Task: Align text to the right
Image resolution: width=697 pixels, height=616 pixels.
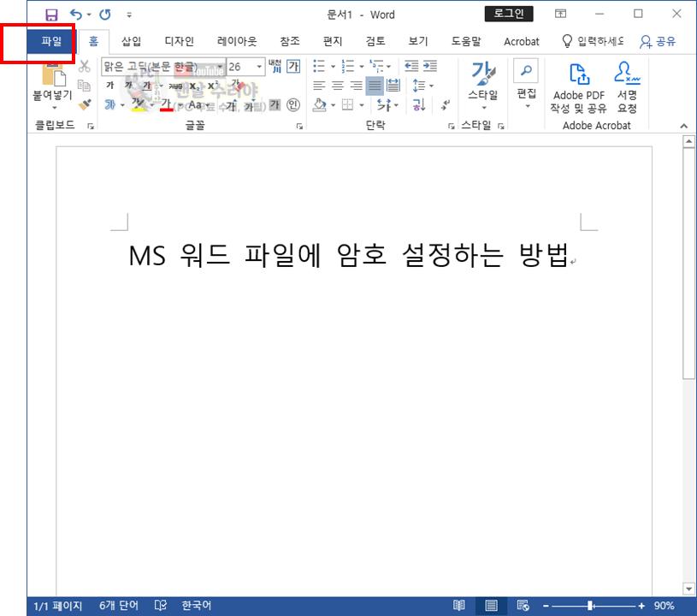Action: pyautogui.click(x=356, y=86)
